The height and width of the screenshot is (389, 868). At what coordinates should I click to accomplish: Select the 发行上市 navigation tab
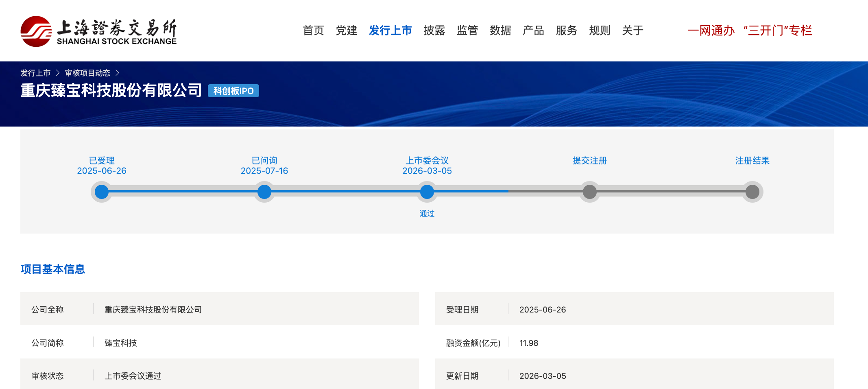pos(390,31)
